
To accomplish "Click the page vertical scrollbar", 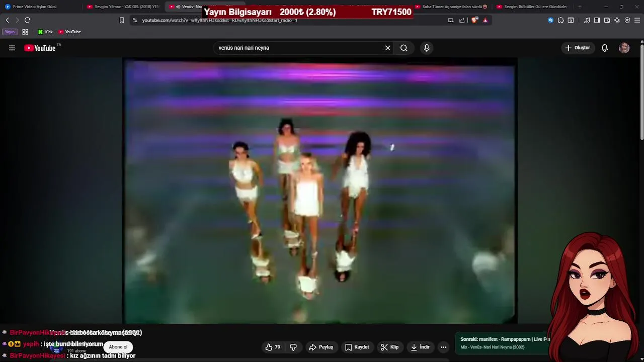I will [x=641, y=93].
